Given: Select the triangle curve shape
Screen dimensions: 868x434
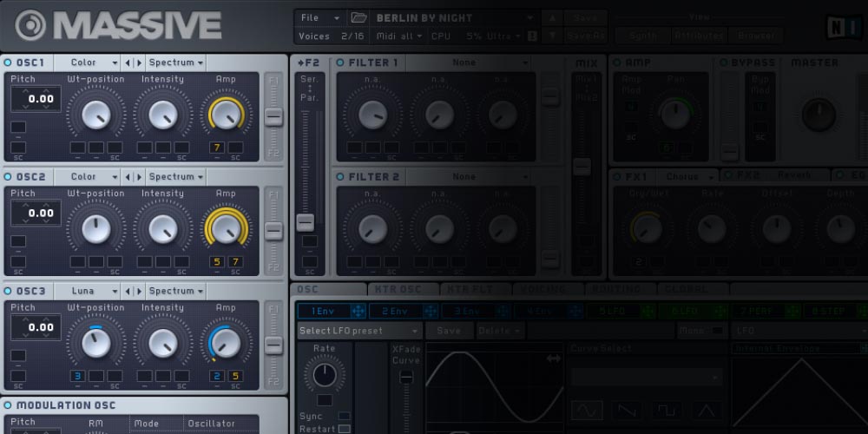Looking at the screenshot, I should (x=707, y=411).
